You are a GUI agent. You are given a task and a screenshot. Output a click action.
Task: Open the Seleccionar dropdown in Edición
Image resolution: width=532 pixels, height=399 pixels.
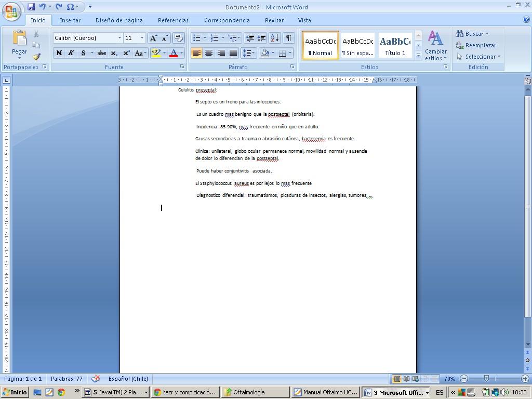[x=478, y=57]
